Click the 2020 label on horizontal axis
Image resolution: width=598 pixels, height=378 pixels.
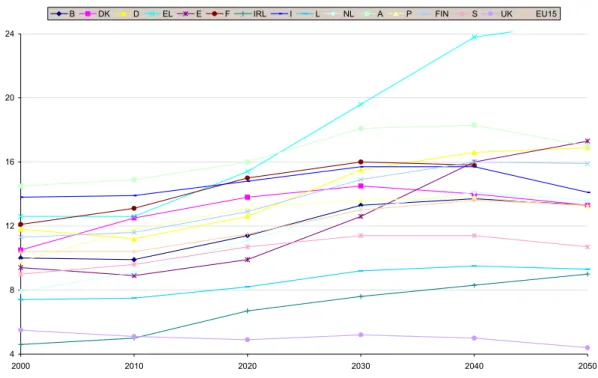click(x=247, y=366)
